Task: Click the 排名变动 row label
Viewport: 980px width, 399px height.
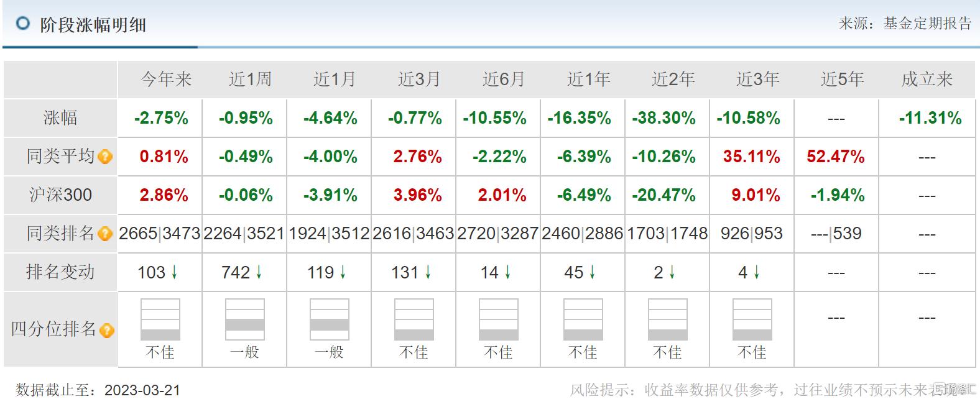Action: 60,272
